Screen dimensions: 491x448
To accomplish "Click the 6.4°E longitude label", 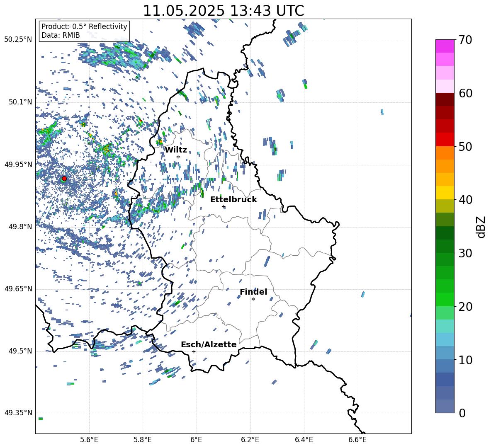I will point(304,440).
